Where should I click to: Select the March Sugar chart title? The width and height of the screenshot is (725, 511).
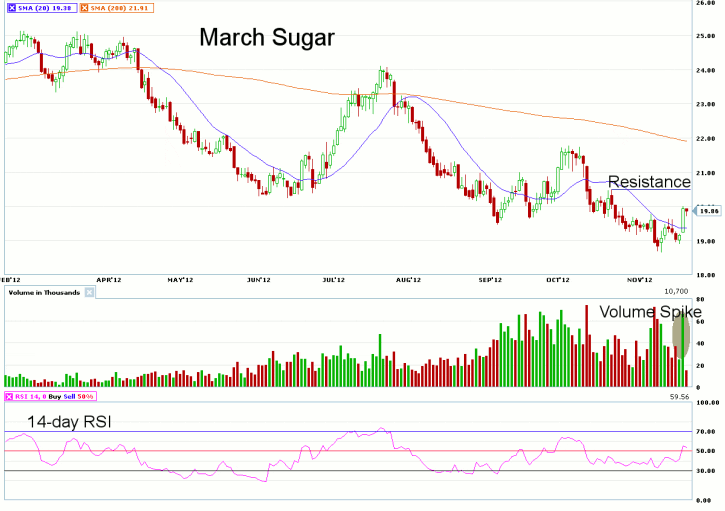pos(266,38)
